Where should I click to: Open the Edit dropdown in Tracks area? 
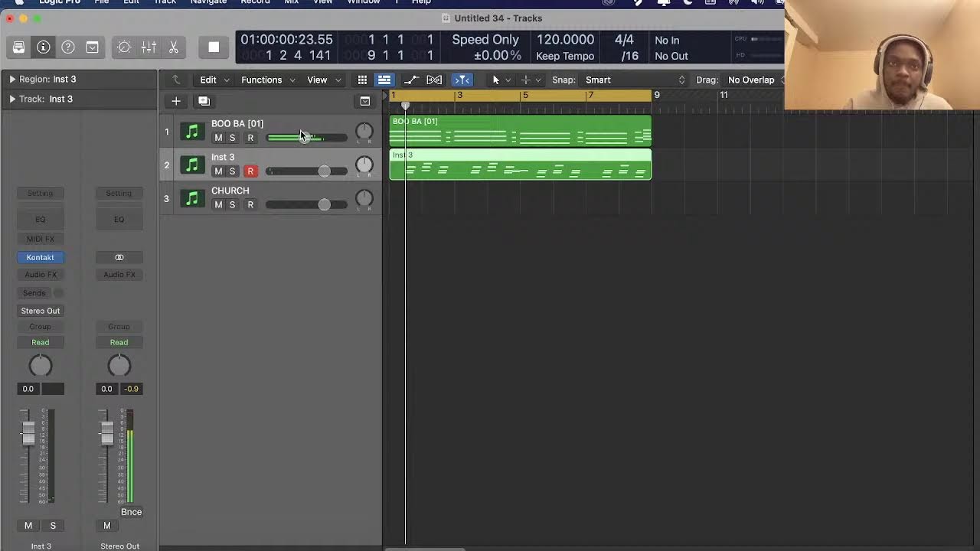[214, 80]
